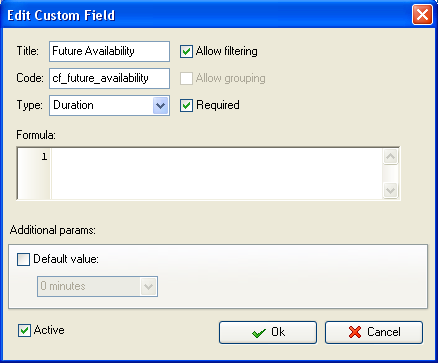Select the Duration type combo box
438x363 pixels.
pos(109,106)
